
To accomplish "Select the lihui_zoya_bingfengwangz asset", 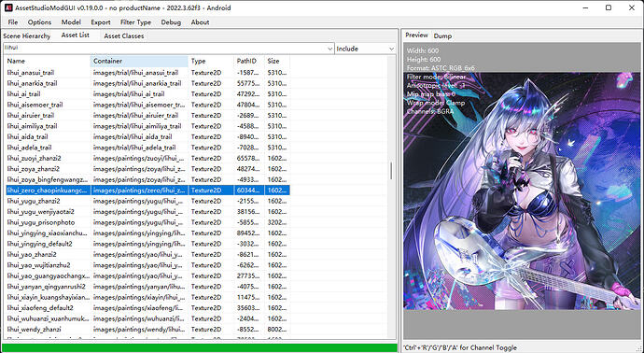I will click(x=147, y=179).
